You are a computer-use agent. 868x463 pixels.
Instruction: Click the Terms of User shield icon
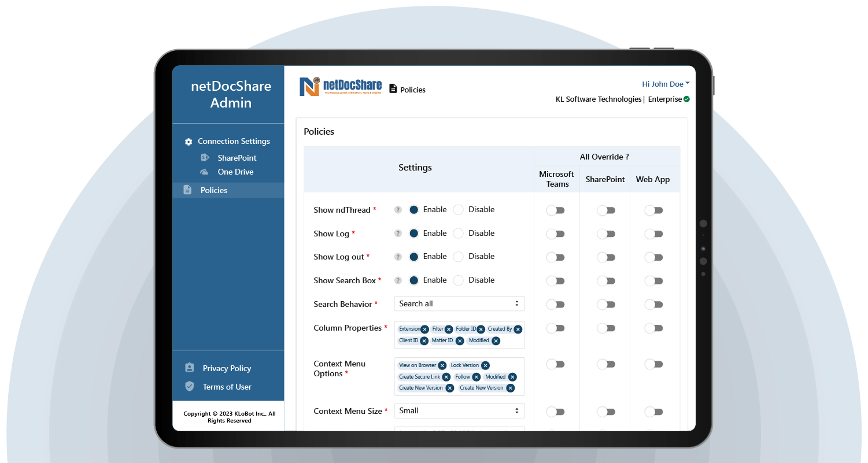click(x=189, y=386)
